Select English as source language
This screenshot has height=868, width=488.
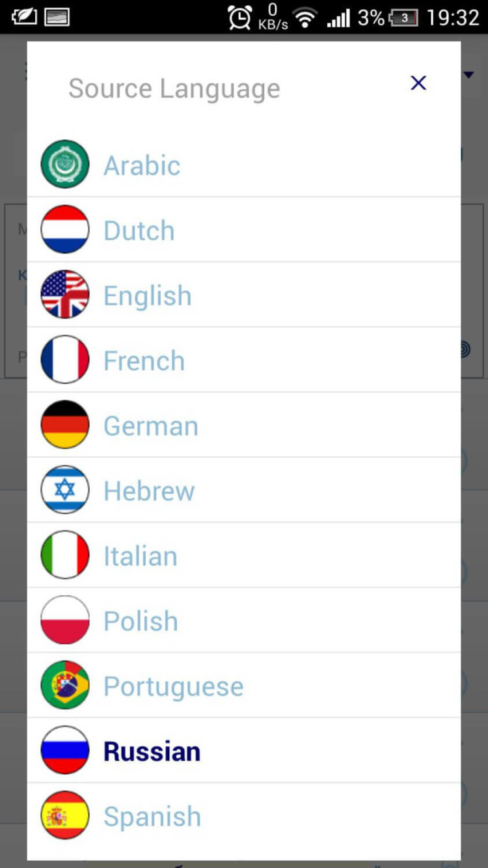coord(148,296)
